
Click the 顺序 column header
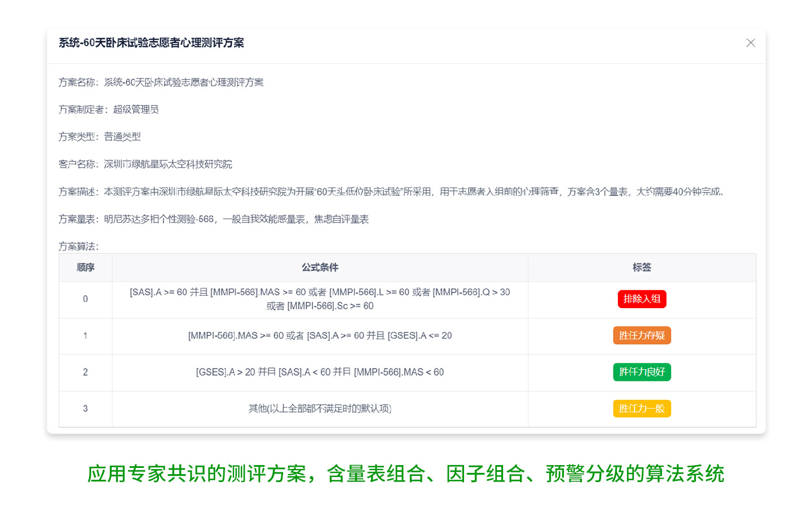click(x=86, y=268)
